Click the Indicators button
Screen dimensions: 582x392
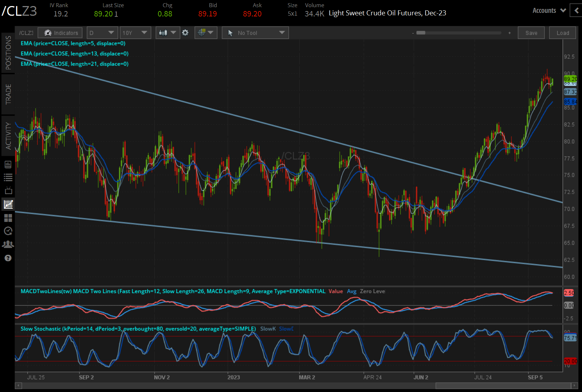(x=60, y=33)
